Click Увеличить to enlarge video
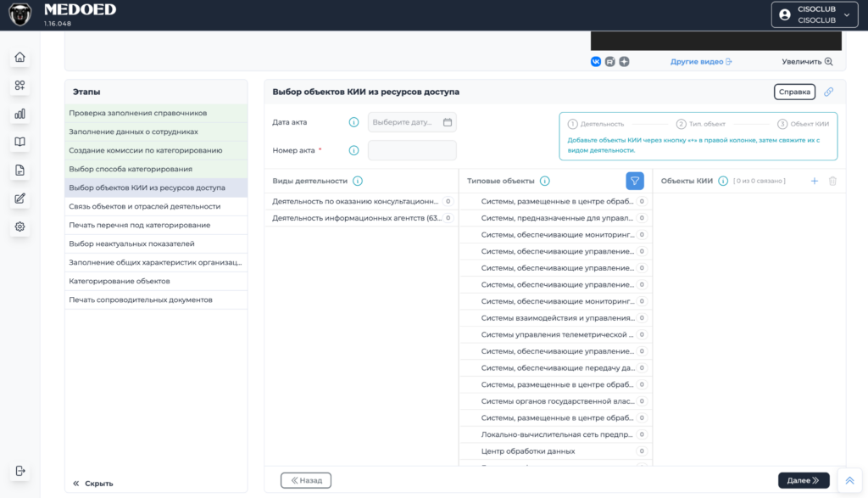Screen dimensions: 868x498 coord(807,61)
